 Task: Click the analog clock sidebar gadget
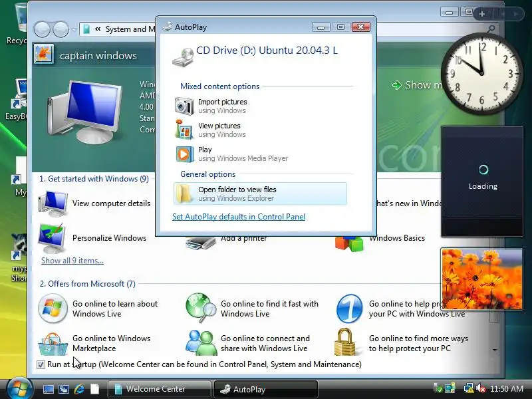481,74
